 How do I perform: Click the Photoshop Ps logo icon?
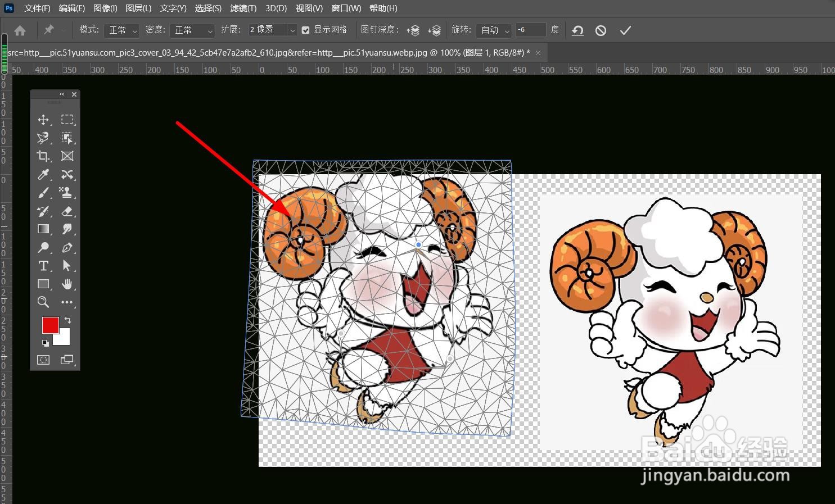(8, 8)
